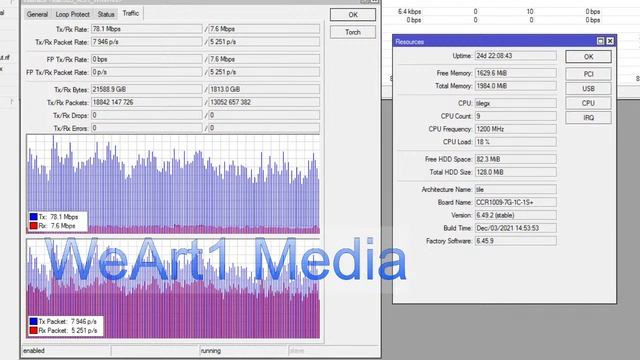Image resolution: width=640 pixels, height=360 pixels.
Task: Click the CPU field showing tilegx
Action: tap(515, 103)
